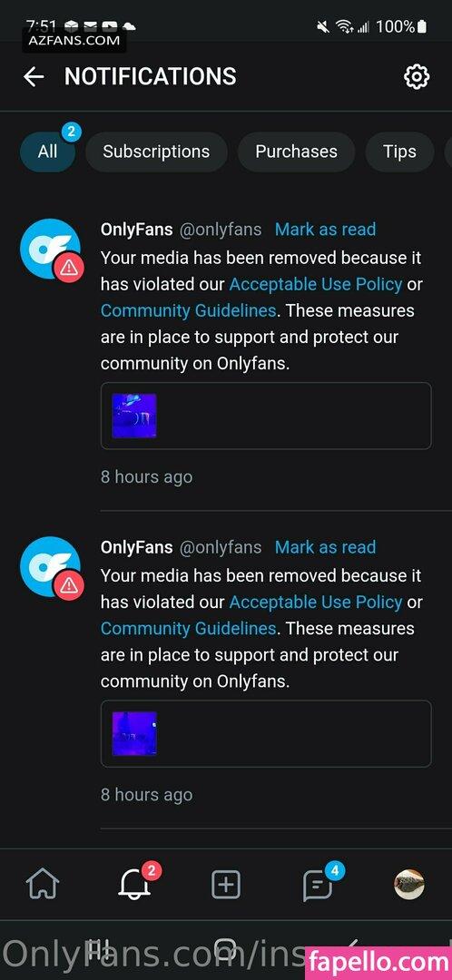The image size is (452, 980).
Task: View the second removed media thumbnail
Action: (134, 734)
